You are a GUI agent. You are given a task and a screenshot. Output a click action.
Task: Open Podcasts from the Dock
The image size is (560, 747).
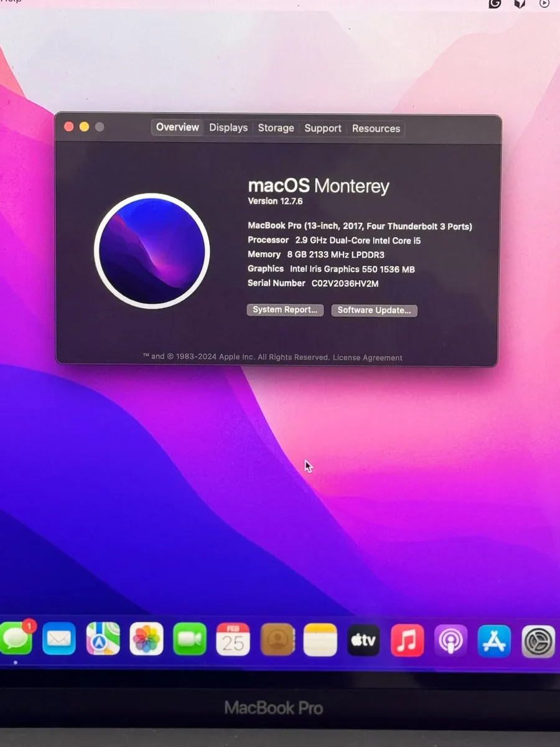(450, 639)
